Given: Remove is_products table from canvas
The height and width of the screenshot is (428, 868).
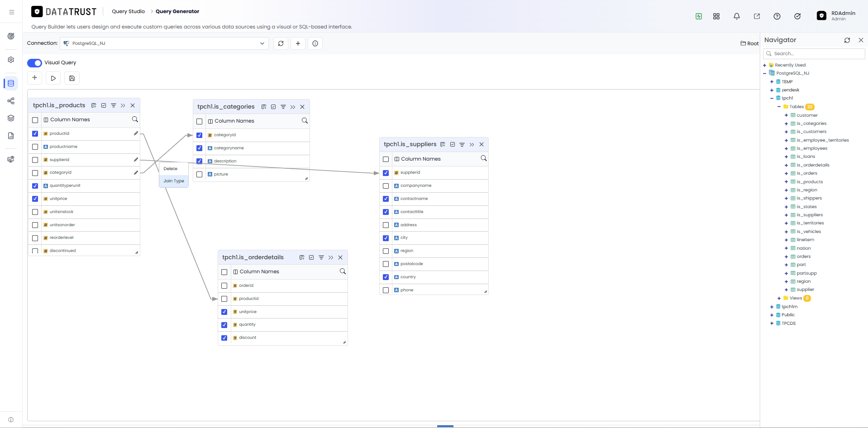Looking at the screenshot, I should point(133,105).
